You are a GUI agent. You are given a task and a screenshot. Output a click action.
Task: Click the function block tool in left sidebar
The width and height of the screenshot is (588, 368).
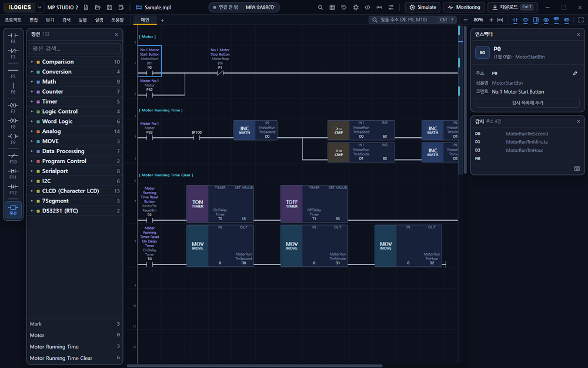pyautogui.click(x=13, y=210)
